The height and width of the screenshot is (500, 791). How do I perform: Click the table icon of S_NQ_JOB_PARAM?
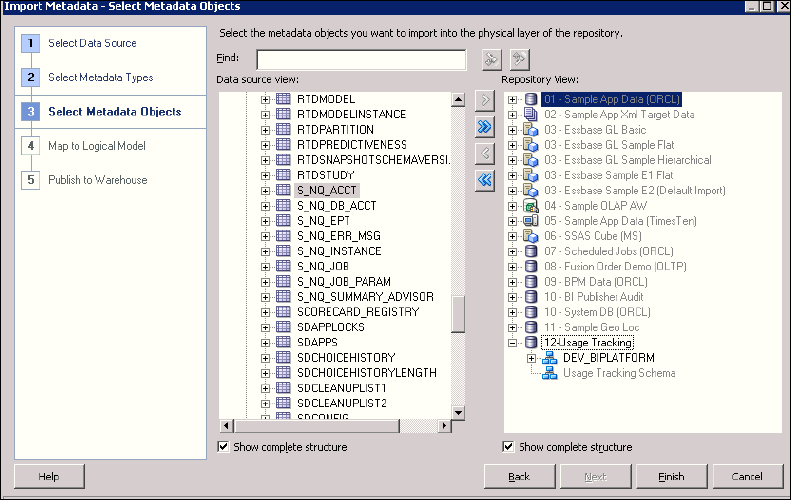283,281
